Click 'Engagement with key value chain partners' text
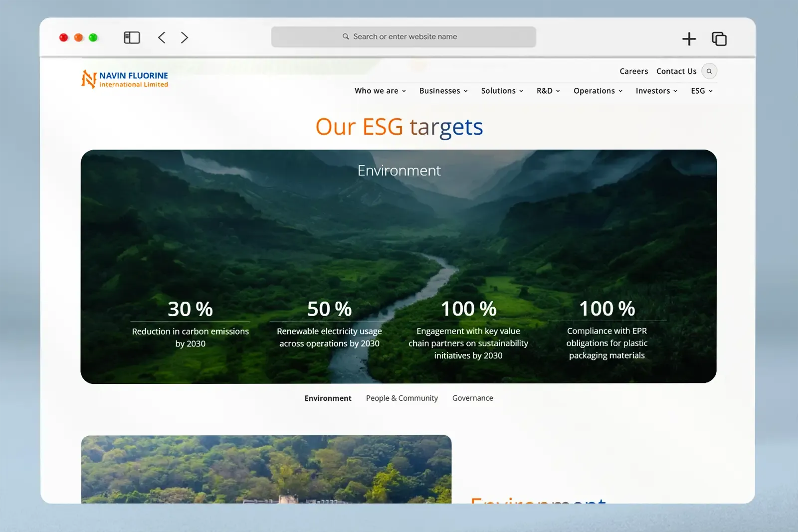798x532 pixels. tap(468, 343)
